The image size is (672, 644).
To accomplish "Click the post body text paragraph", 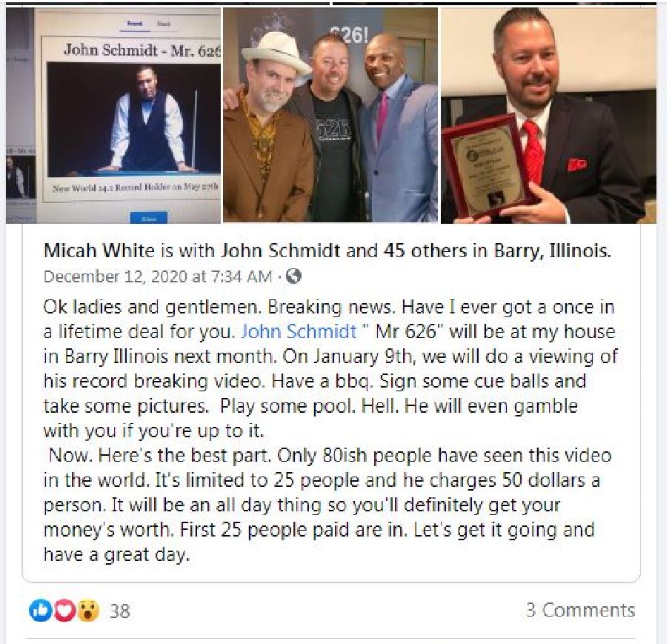I will click(x=330, y=431).
